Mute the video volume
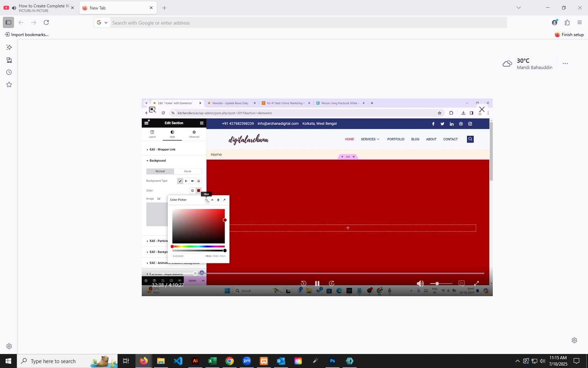588x368 pixels. [x=420, y=283]
